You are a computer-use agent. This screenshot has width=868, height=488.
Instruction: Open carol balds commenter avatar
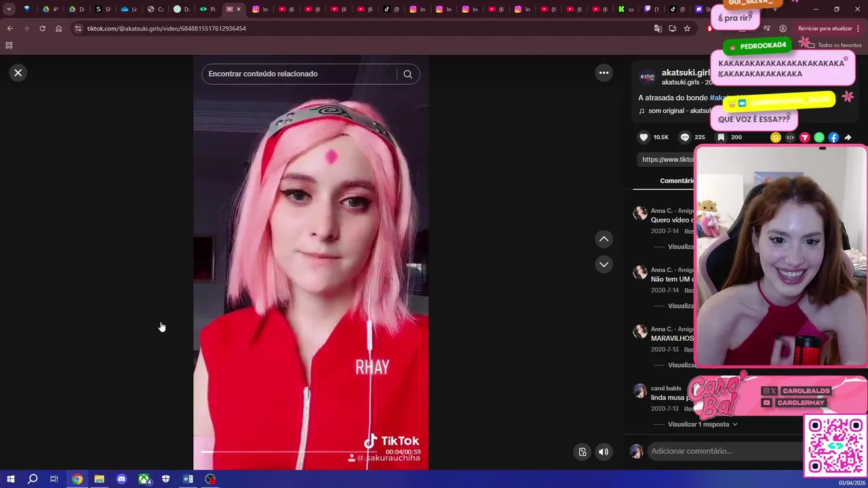(x=639, y=391)
